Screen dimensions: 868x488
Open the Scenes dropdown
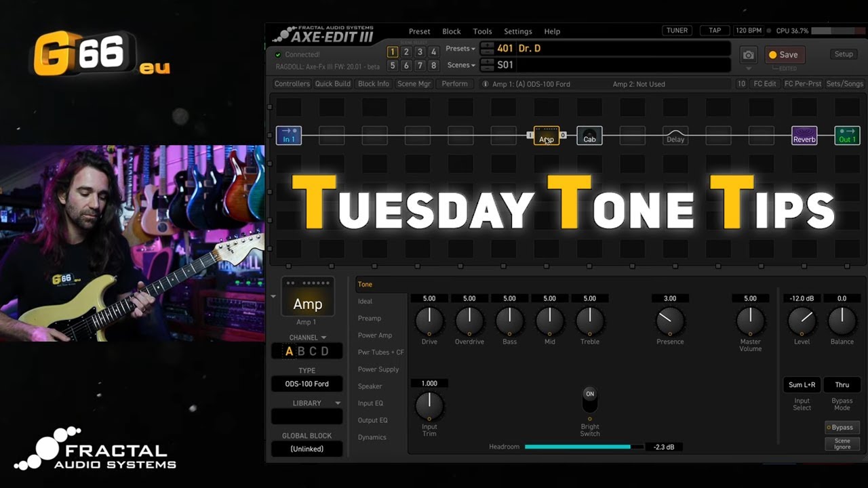(461, 65)
